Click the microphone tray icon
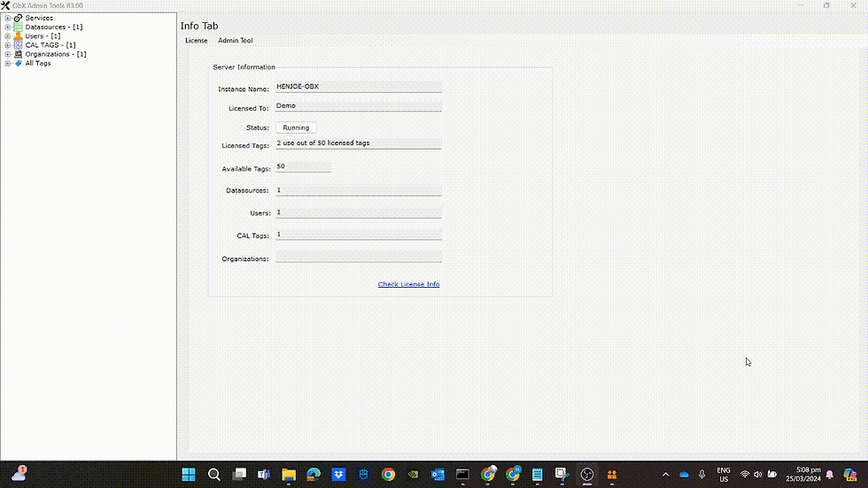The width and height of the screenshot is (868, 488). (x=701, y=474)
